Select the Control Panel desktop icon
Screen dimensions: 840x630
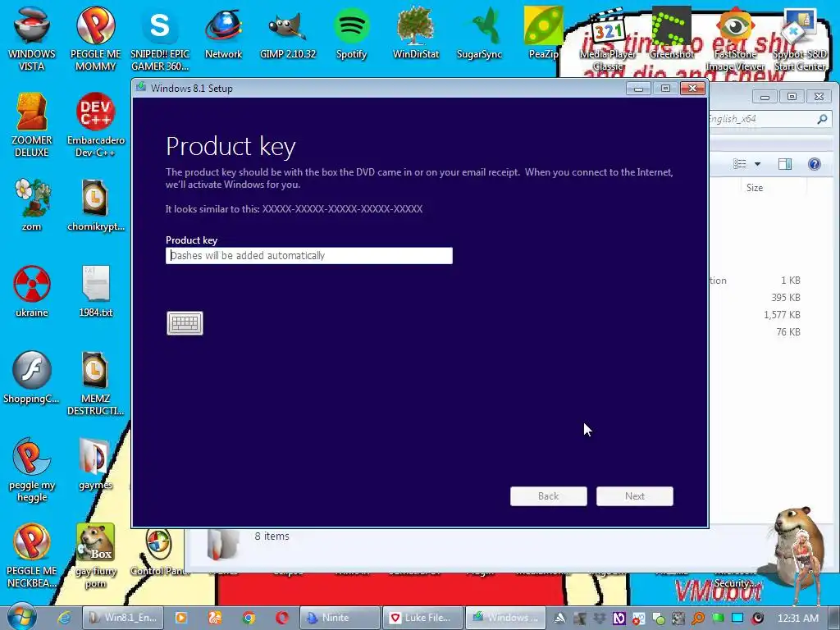point(159,552)
